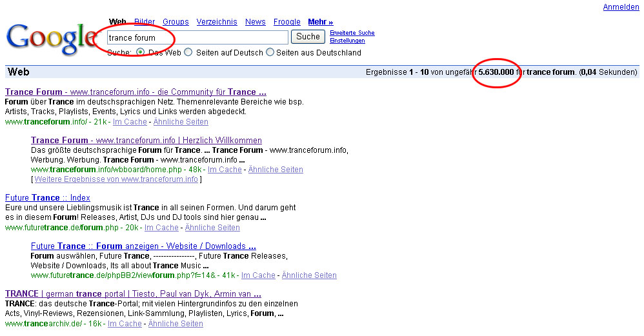Open the Froogle tab
This screenshot has height=336, width=644.
[287, 22]
